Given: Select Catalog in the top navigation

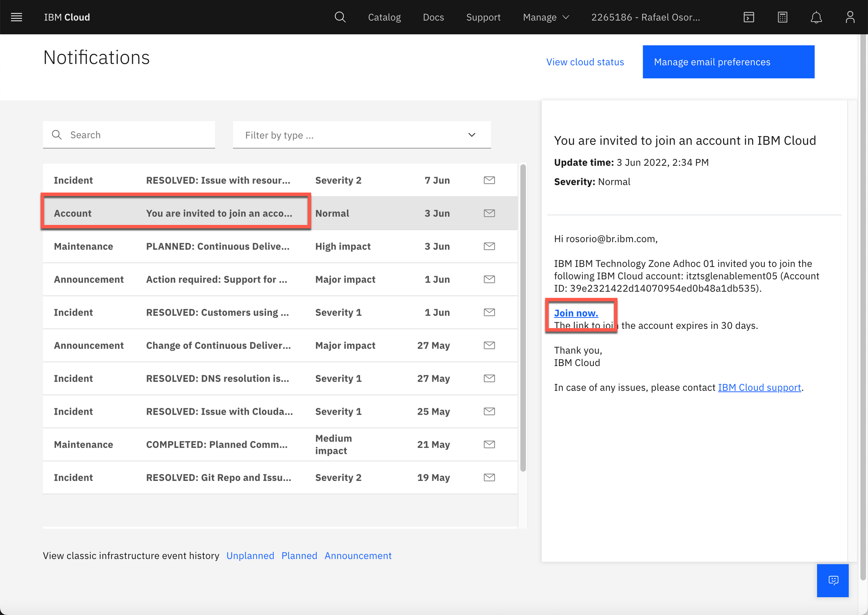Looking at the screenshot, I should (384, 17).
